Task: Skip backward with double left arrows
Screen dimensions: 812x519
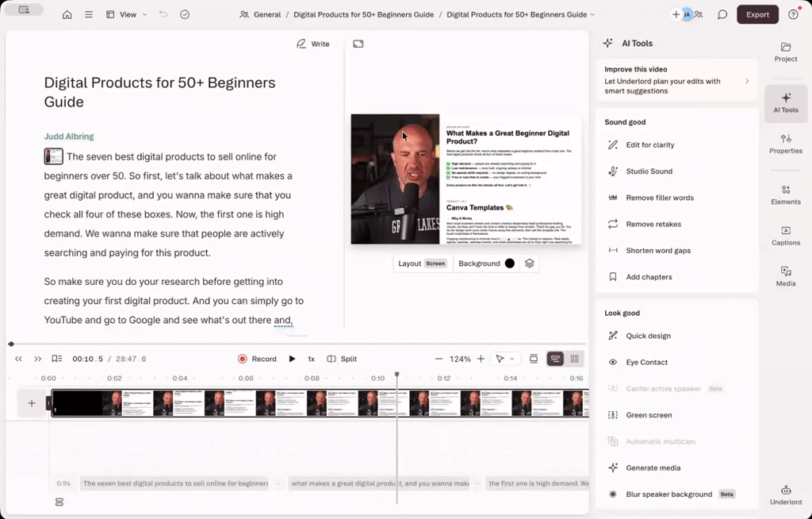Action: 19,359
